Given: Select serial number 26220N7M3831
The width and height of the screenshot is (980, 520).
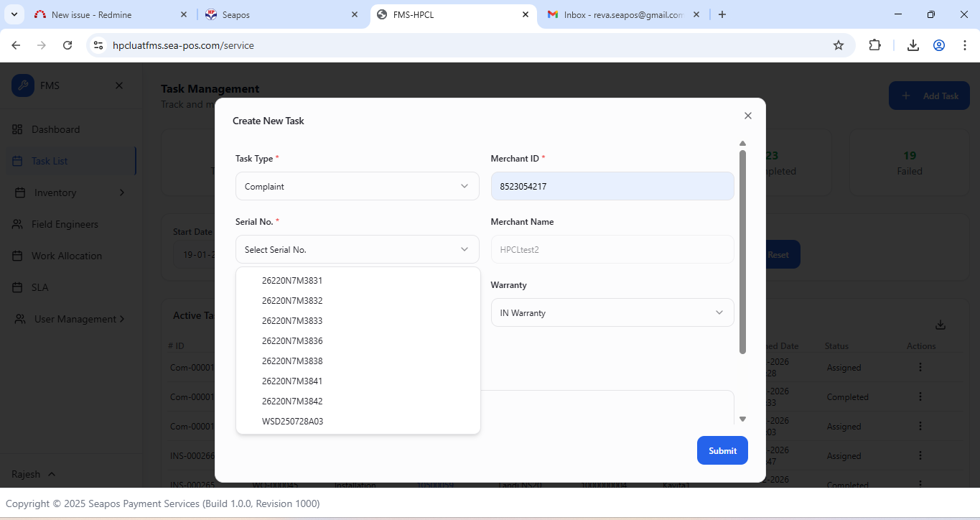Looking at the screenshot, I should tap(292, 281).
